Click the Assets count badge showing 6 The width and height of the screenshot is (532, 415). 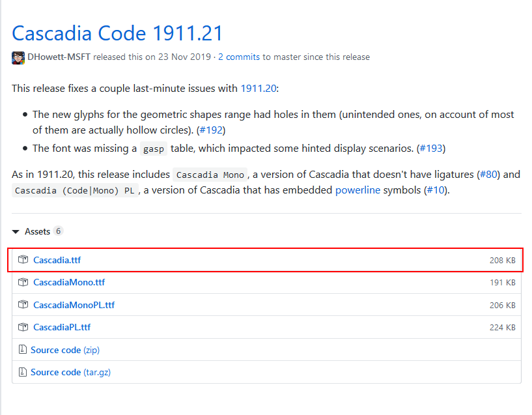[x=59, y=231]
